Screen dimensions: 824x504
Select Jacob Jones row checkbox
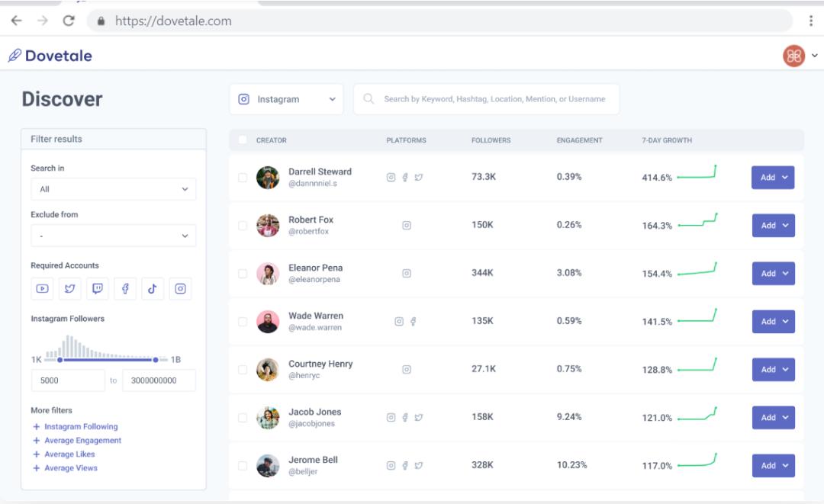tap(243, 418)
